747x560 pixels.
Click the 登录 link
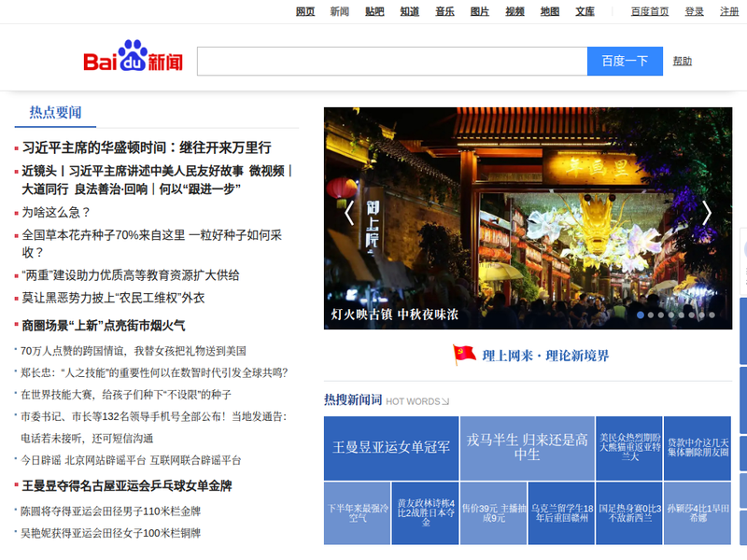pyautogui.click(x=694, y=11)
